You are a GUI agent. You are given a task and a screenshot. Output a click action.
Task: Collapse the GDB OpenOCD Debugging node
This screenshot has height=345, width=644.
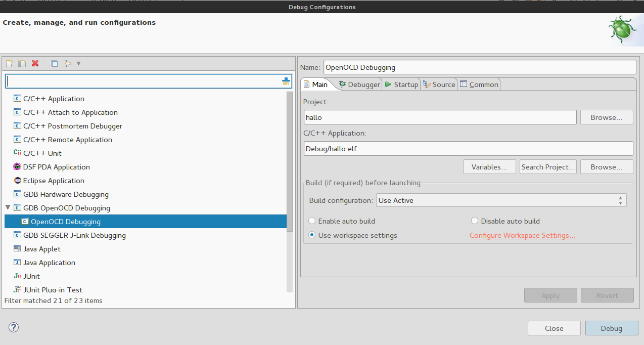[8, 208]
